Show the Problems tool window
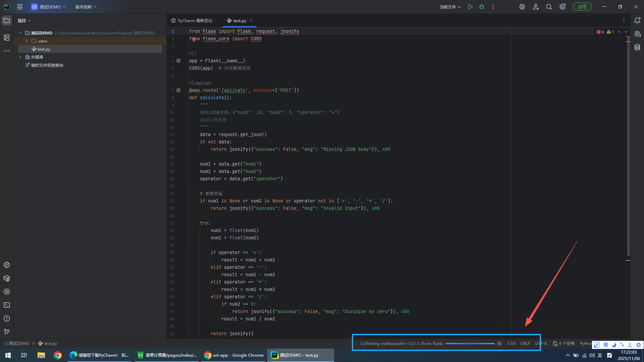Screen dimensions: 644x362 coord(7,318)
